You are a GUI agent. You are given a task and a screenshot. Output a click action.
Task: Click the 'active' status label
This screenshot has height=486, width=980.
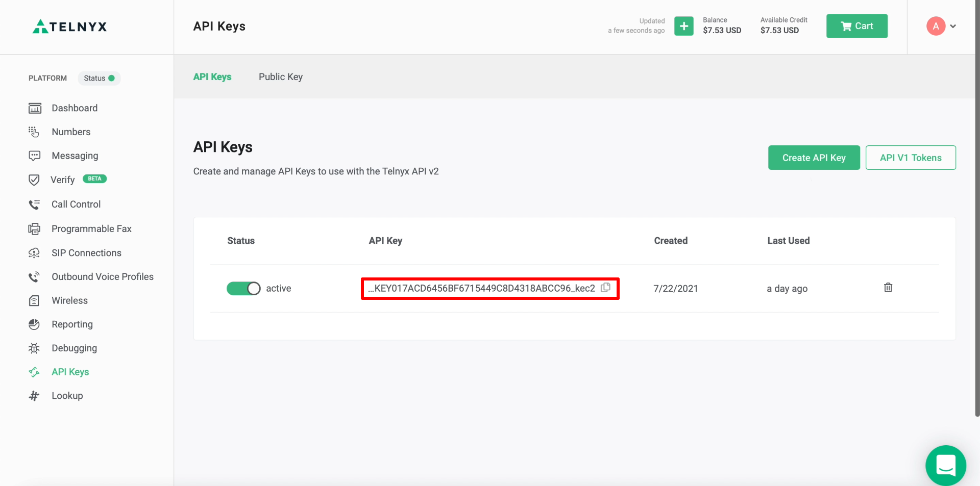(x=279, y=289)
